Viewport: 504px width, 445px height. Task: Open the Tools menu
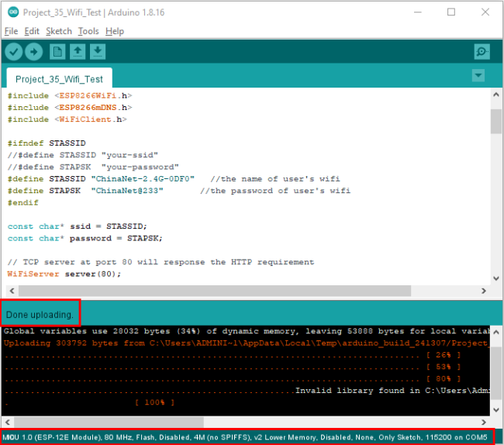coord(88,31)
